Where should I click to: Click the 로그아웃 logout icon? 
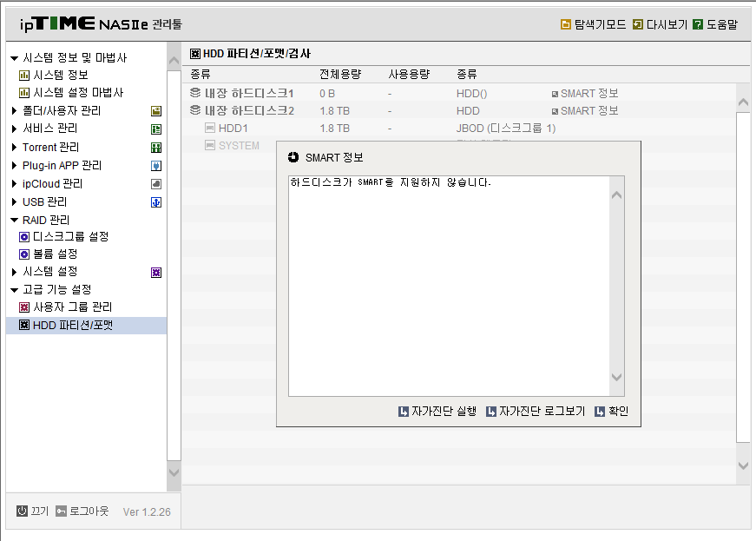point(61,511)
